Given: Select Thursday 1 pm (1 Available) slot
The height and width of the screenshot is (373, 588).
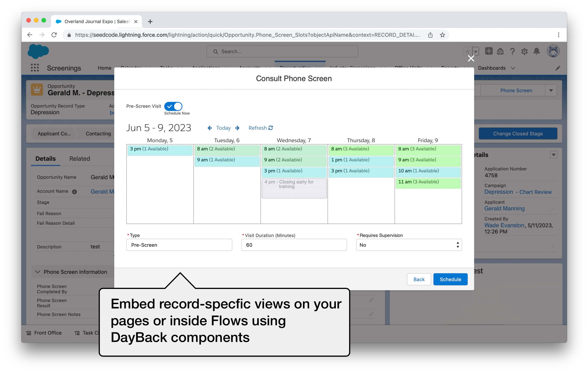Looking at the screenshot, I should click(x=361, y=161).
